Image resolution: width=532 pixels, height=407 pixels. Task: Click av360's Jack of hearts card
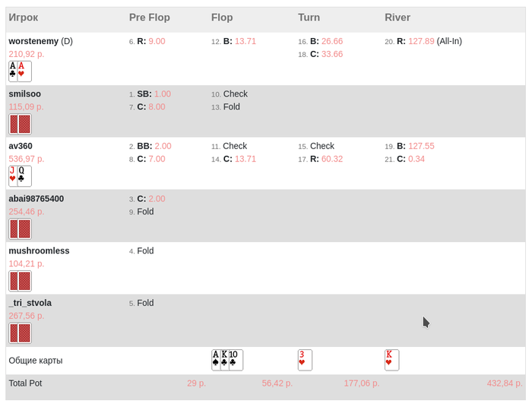[x=12, y=176]
